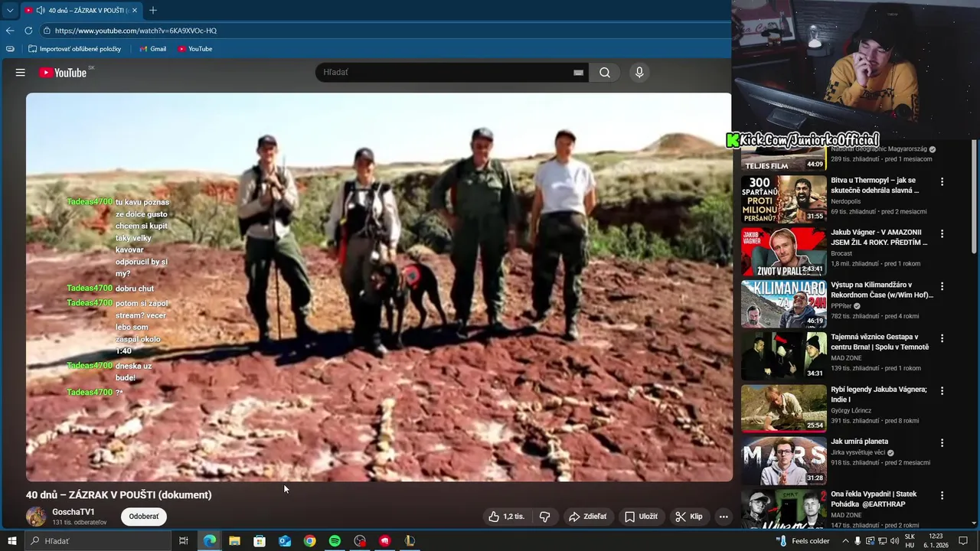Open options menu for Bitva u Thermopyl video

942,182
